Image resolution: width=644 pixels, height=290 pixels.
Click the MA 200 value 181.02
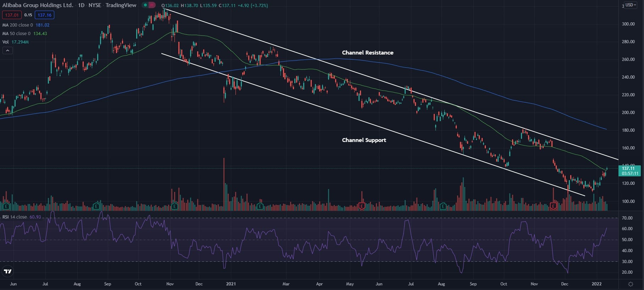(43, 25)
